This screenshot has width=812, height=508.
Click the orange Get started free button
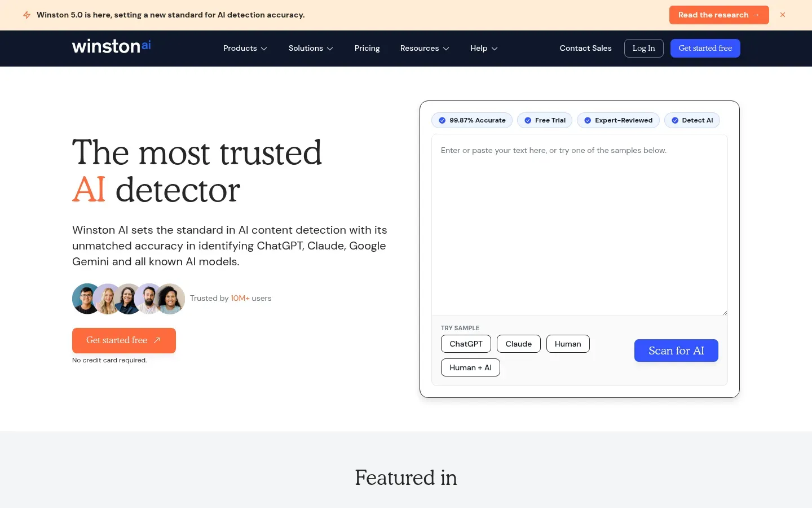(124, 340)
